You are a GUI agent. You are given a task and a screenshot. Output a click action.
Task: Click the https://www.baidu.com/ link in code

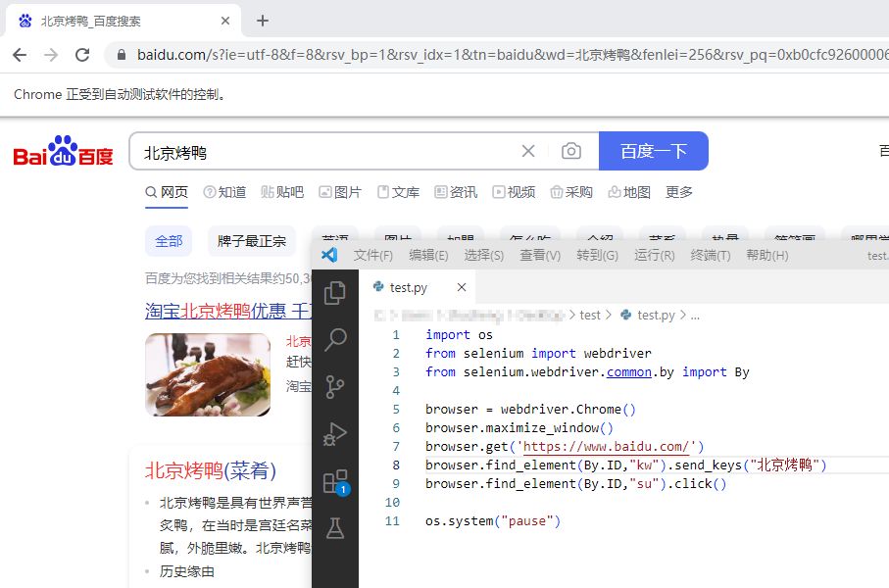[606, 447]
